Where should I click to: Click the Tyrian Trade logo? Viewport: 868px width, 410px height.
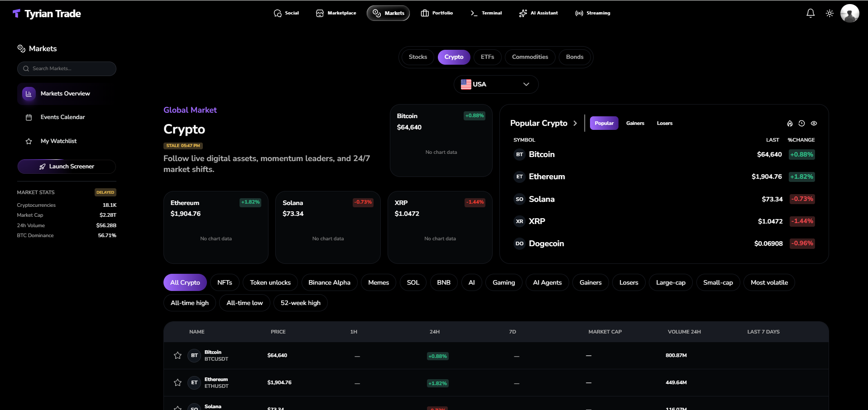click(x=47, y=14)
